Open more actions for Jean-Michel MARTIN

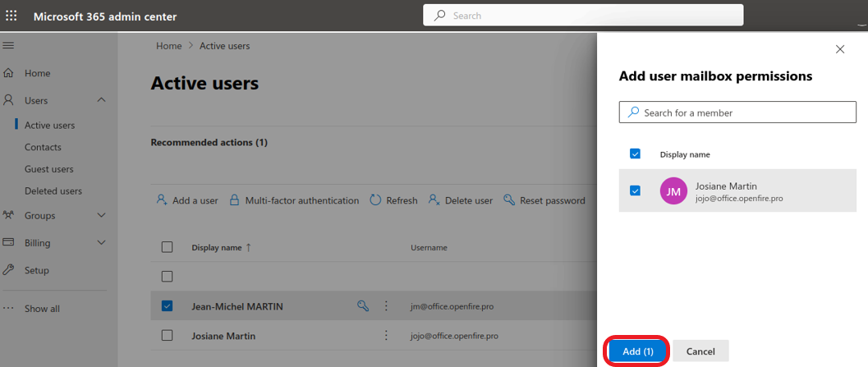click(387, 305)
